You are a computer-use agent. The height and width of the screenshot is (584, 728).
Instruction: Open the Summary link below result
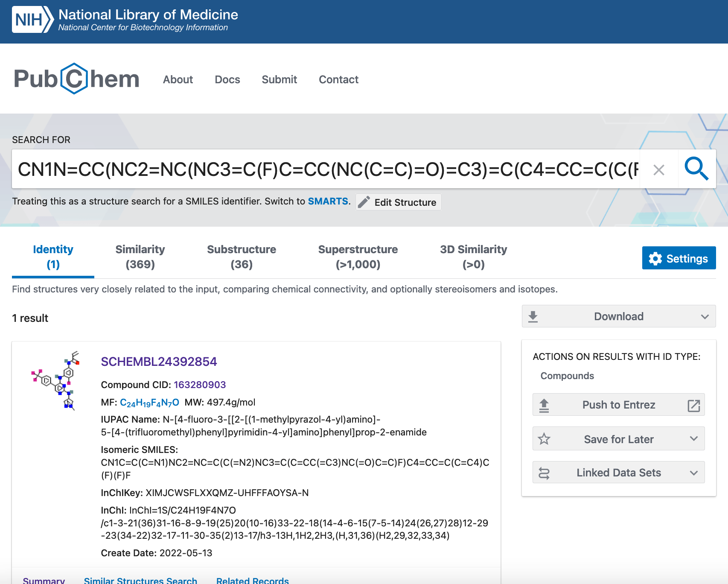[44, 580]
